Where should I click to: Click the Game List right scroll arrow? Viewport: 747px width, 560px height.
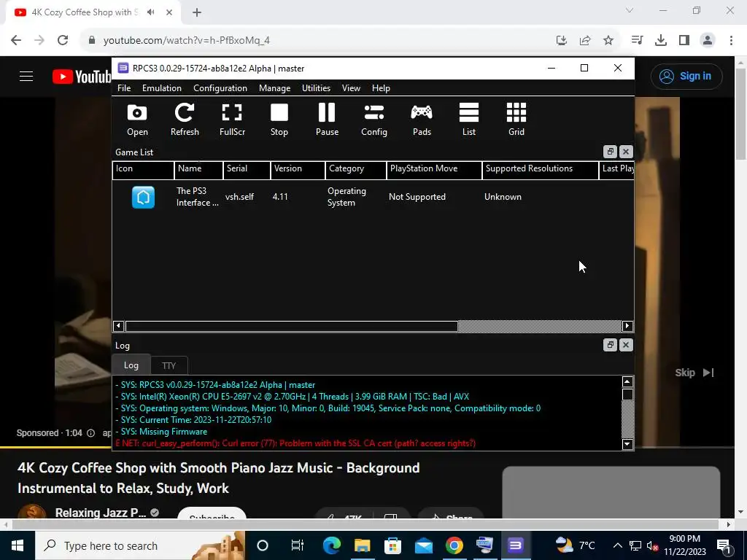[x=627, y=326]
